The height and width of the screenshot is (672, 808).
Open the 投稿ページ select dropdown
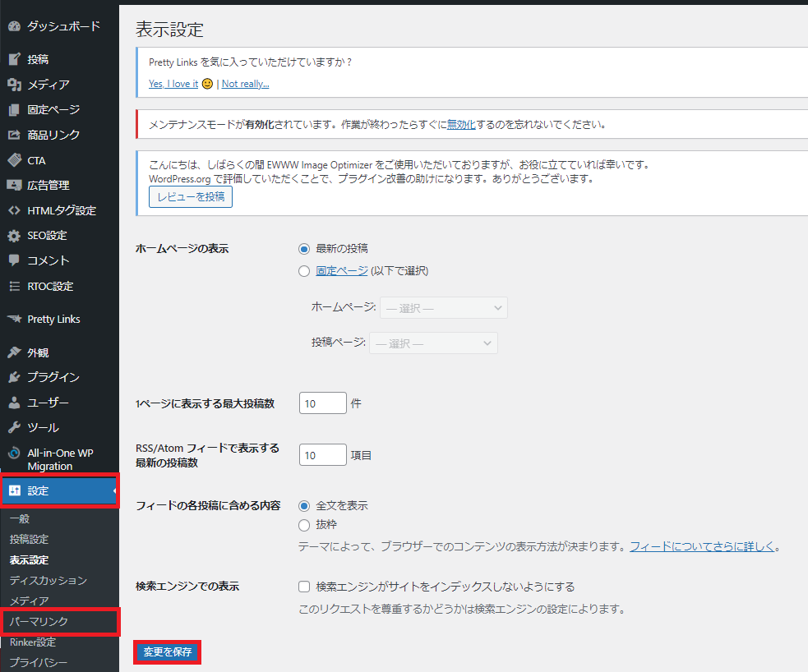(433, 343)
